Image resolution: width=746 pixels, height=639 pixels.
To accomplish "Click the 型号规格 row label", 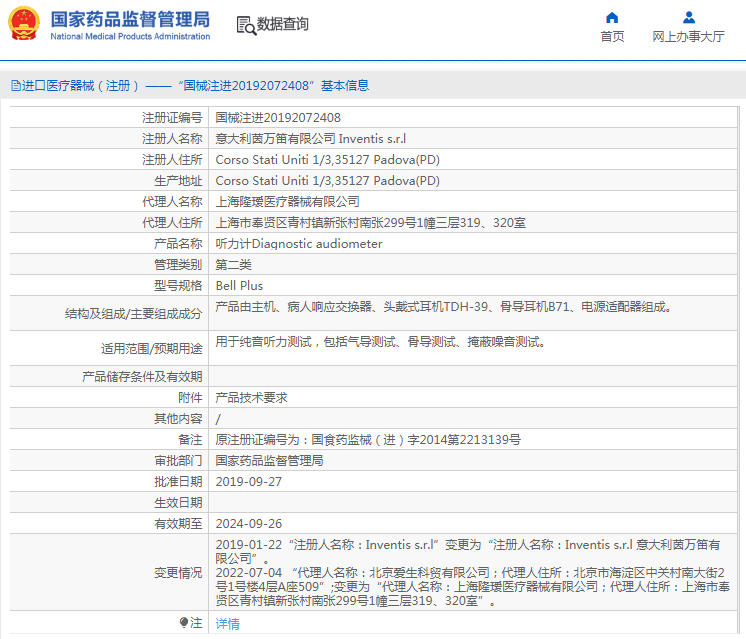I will point(178,285).
